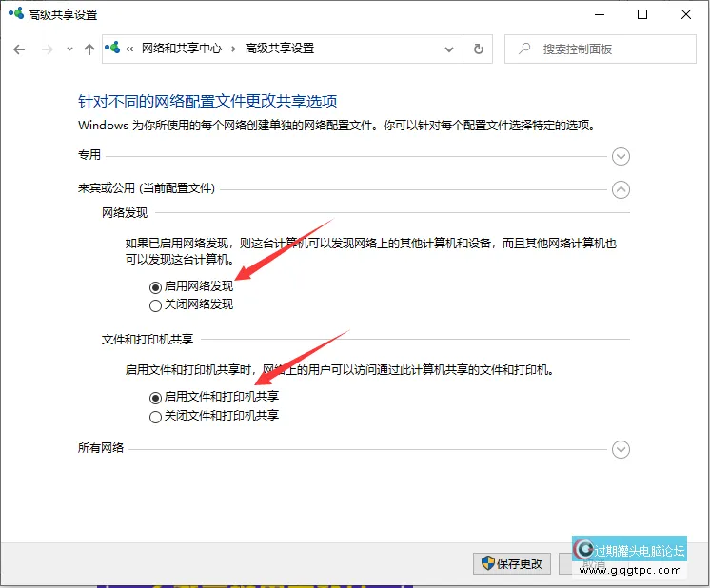Click the 所有网络 label text
Image resolution: width=710 pixels, height=588 pixels.
click(101, 448)
